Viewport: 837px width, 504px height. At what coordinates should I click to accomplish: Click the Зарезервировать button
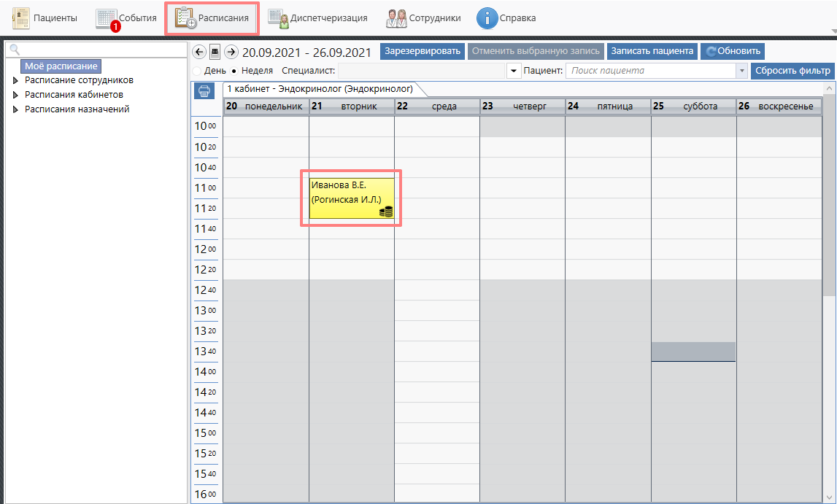[x=422, y=51]
